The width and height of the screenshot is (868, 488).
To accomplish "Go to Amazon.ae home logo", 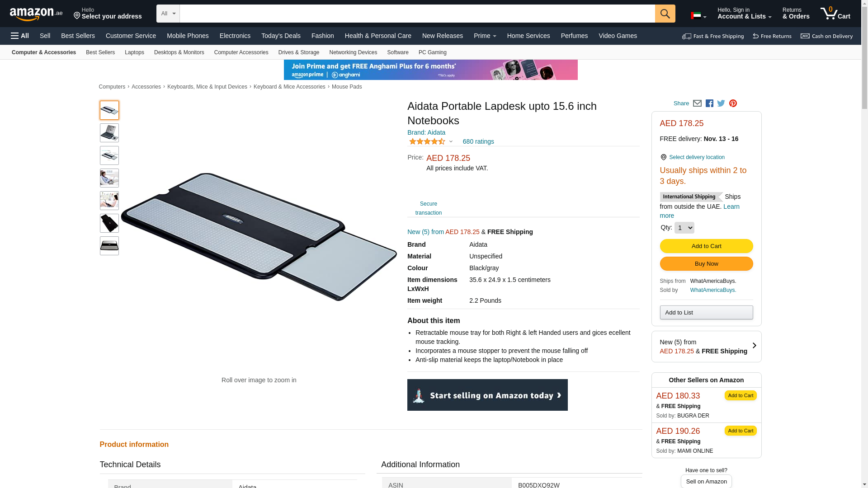I will click(36, 14).
